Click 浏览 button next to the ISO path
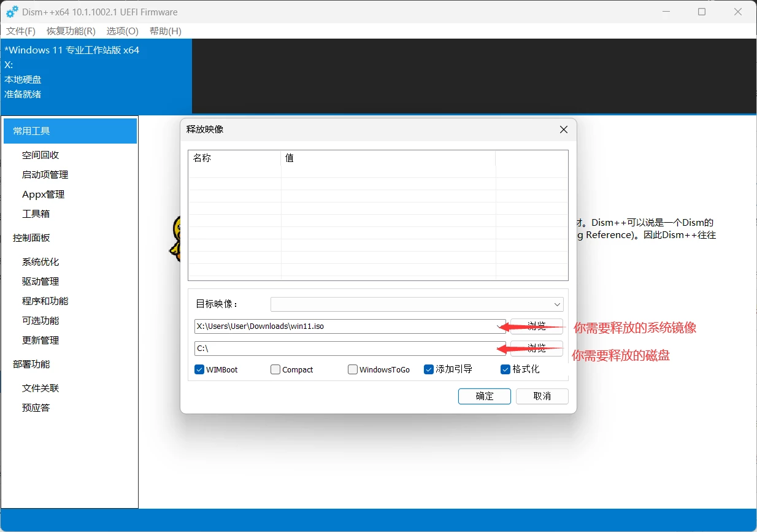 pyautogui.click(x=537, y=326)
